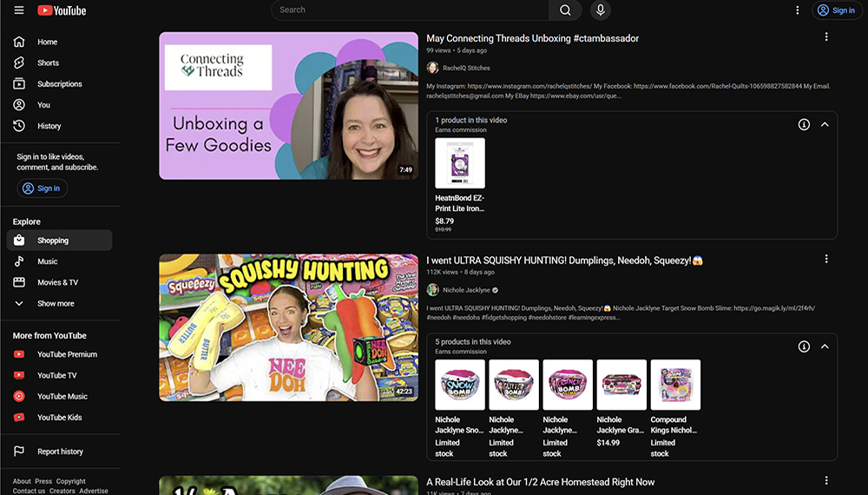Open Crunch Bomb product image
Image resolution: width=868 pixels, height=495 pixels.
click(x=568, y=385)
